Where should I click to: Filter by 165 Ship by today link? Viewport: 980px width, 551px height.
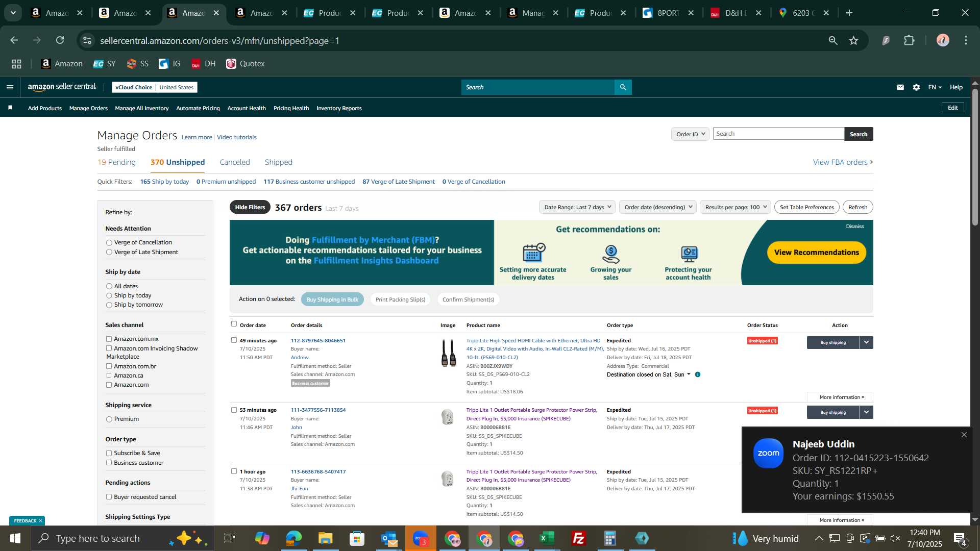click(164, 182)
